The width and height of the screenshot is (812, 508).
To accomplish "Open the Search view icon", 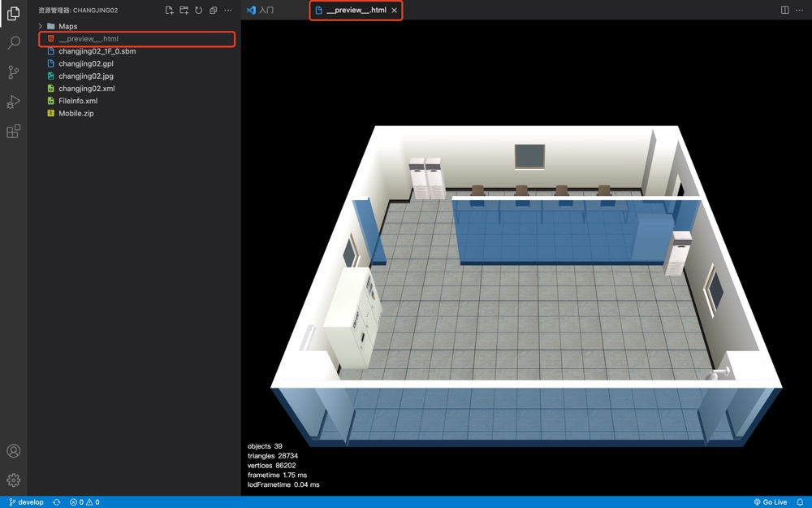I will point(14,43).
